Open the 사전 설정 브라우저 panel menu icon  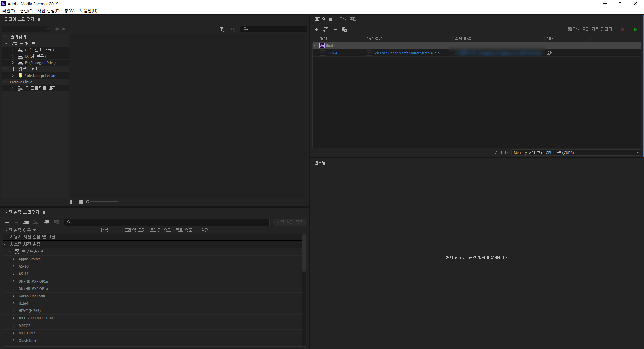point(44,213)
